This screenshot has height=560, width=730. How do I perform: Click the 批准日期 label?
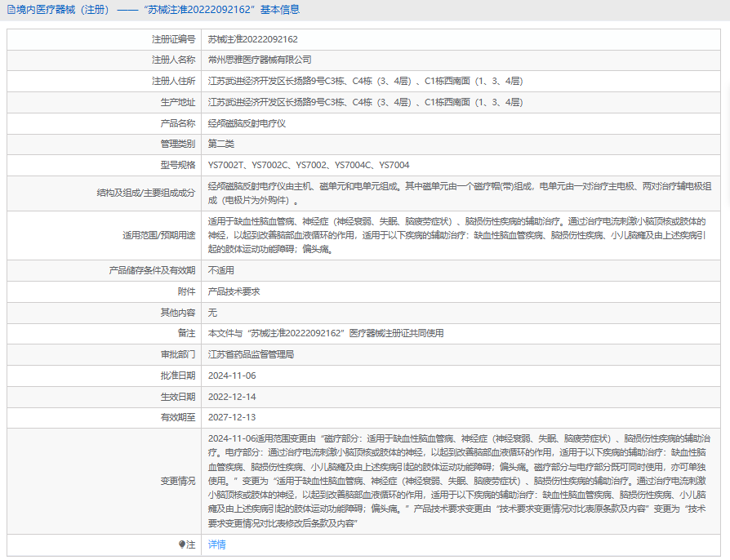point(178,376)
